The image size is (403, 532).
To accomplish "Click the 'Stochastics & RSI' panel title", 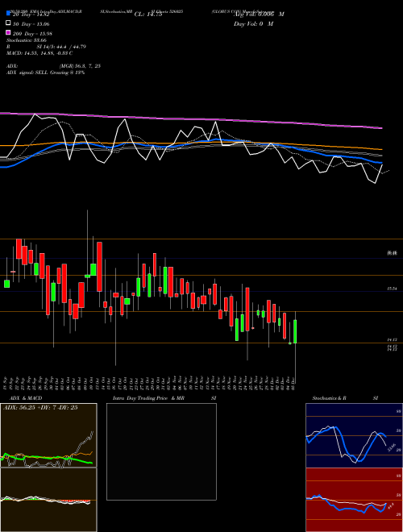I will 345,398.
